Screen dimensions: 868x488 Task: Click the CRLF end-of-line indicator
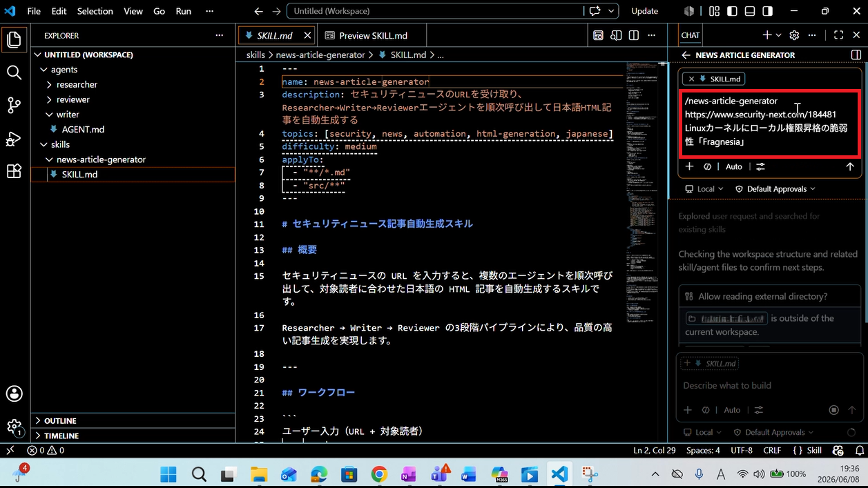772,450
